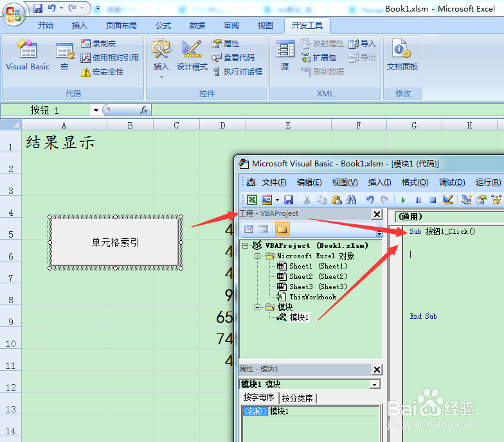Start recording macro (录制宏)

tap(98, 44)
